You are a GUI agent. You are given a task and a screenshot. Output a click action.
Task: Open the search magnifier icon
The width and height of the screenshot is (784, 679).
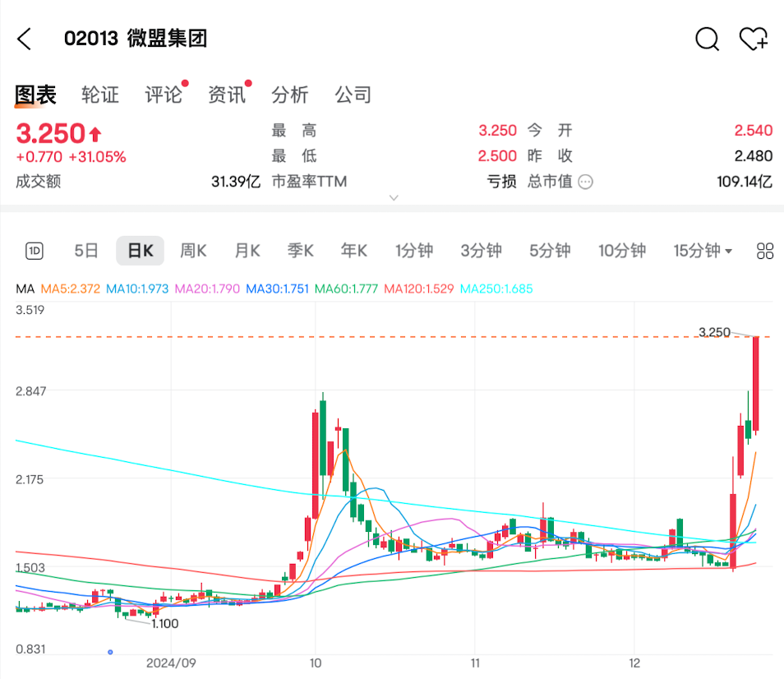[707, 39]
